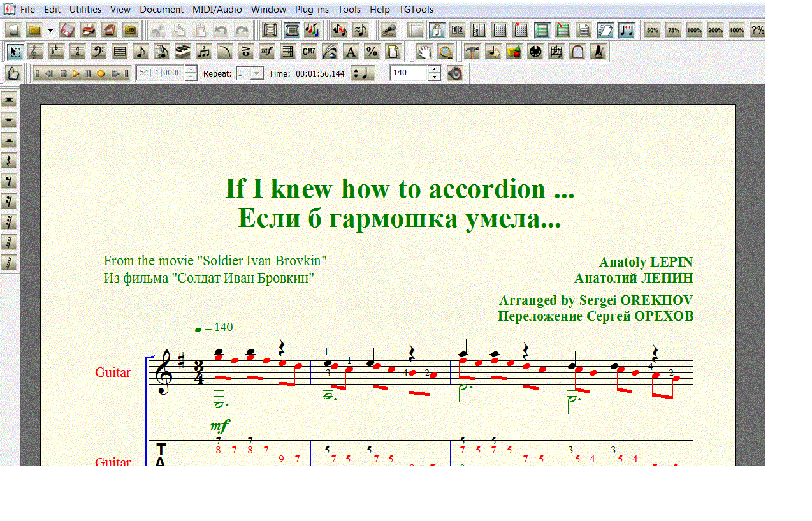This screenshot has width=812, height=521.
Task: Open the tempo note duration selector
Action: click(363, 73)
